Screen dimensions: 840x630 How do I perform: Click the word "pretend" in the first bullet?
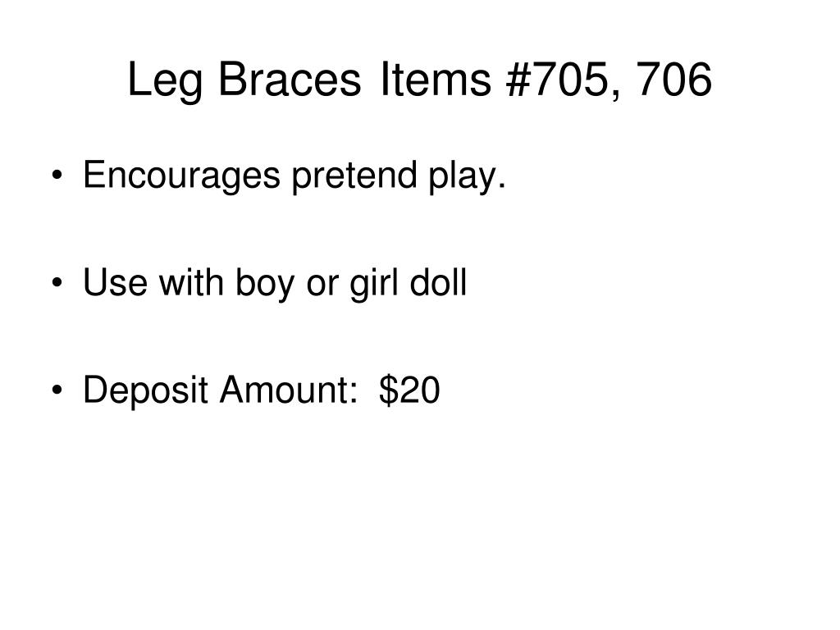tap(354, 177)
